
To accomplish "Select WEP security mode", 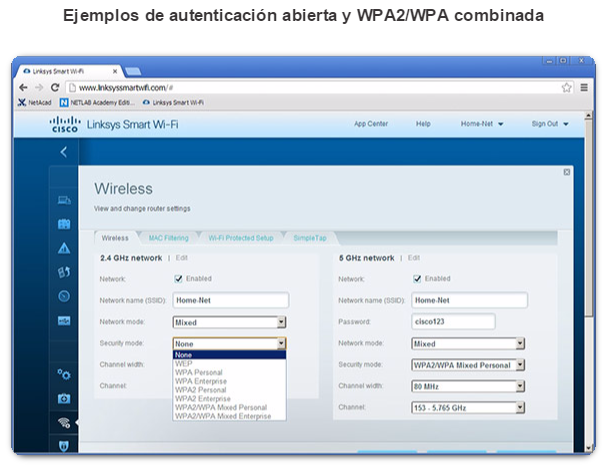I will pyautogui.click(x=229, y=364).
